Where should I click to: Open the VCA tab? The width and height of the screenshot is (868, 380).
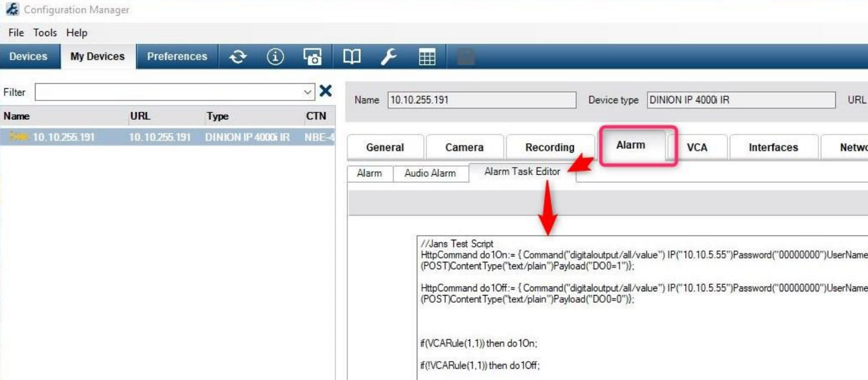point(697,147)
